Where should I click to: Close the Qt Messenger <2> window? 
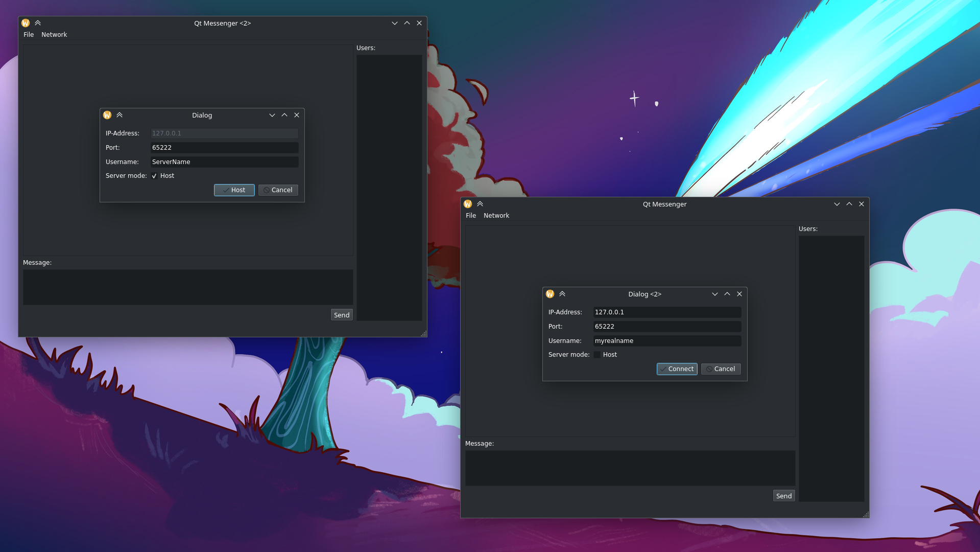(419, 23)
